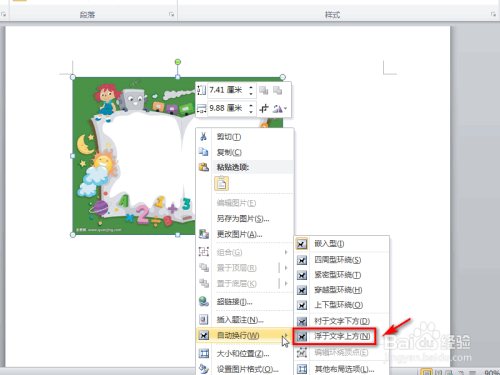This screenshot has height=375, width=500.
Task: Click the Cut scissors icon
Action: (203, 136)
